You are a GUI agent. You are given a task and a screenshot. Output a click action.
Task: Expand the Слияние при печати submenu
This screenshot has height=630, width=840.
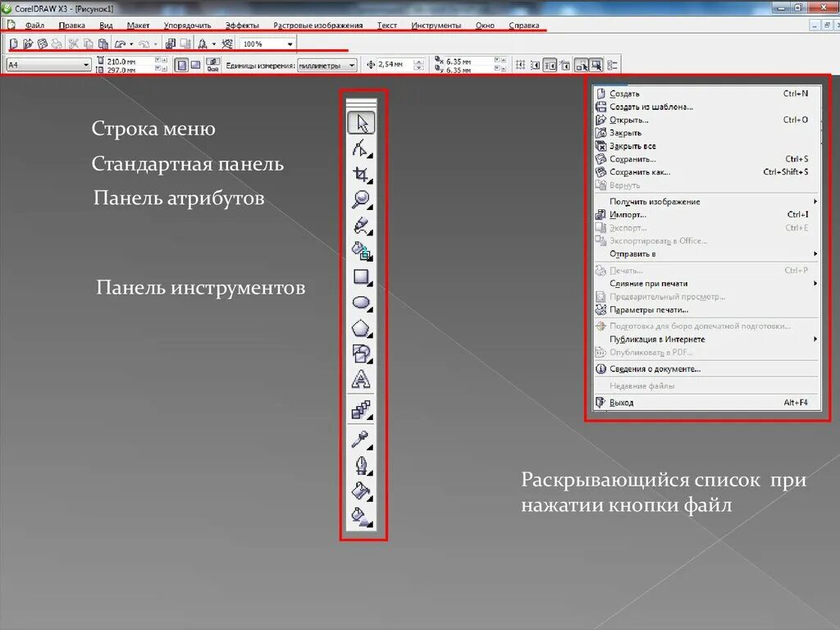pos(706,283)
